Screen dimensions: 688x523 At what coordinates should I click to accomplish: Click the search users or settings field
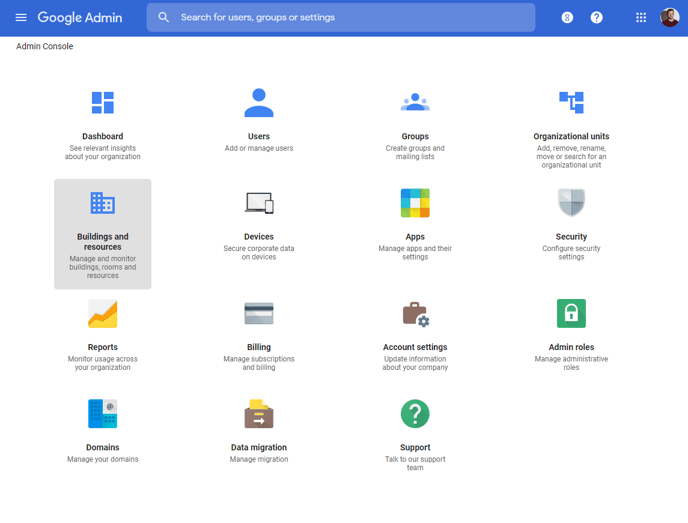point(340,17)
